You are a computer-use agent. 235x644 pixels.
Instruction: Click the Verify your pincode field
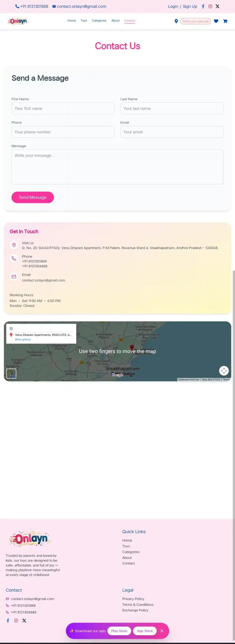pyautogui.click(x=195, y=21)
